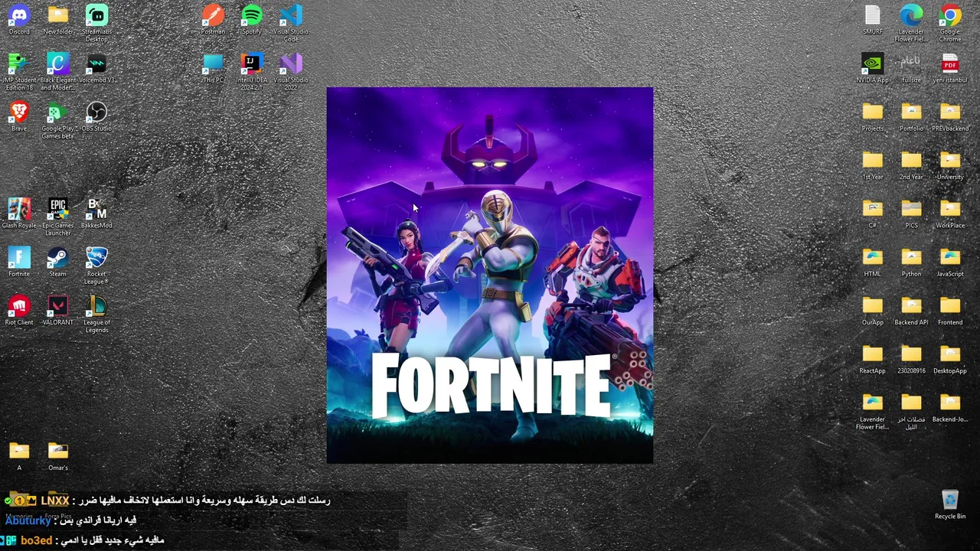The height and width of the screenshot is (551, 980).
Task: Select the folder named 'A'
Action: (x=19, y=456)
